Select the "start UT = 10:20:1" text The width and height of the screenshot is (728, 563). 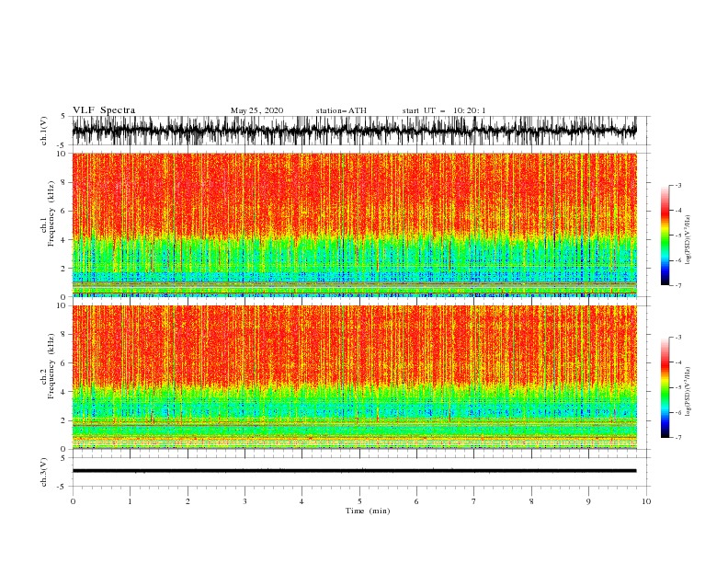pyautogui.click(x=444, y=110)
